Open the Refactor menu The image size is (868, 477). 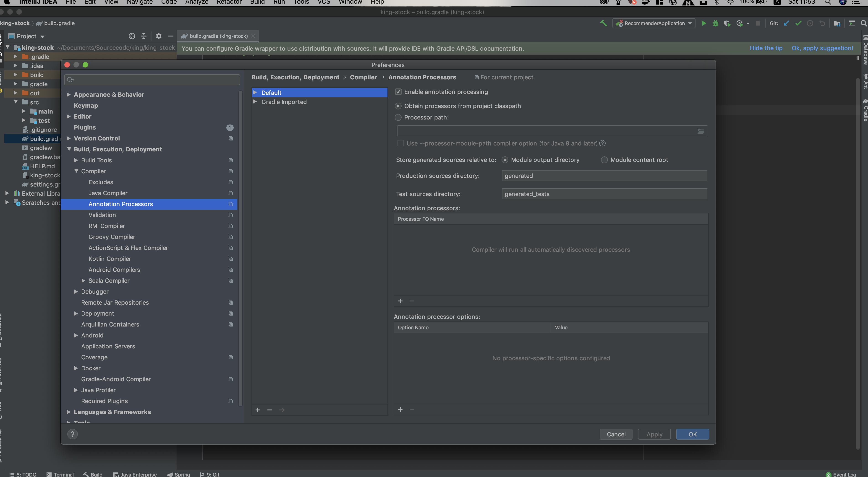coord(229,2)
